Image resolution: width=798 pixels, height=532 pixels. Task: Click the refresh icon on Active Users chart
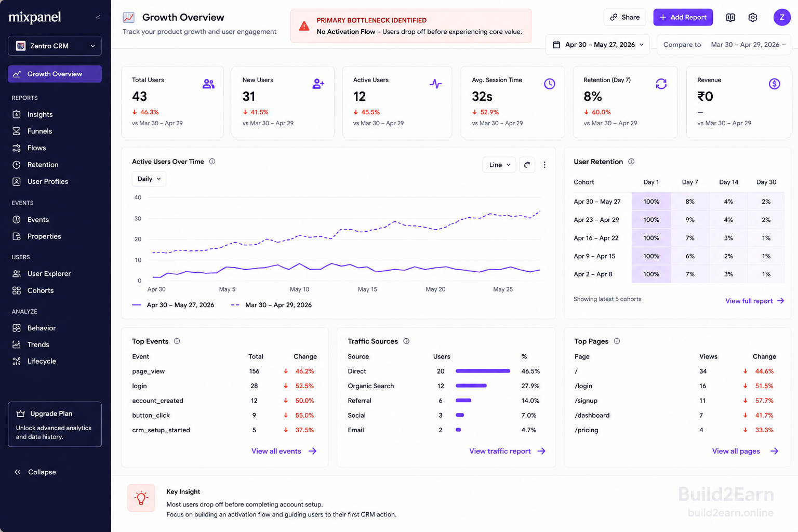[x=527, y=165]
